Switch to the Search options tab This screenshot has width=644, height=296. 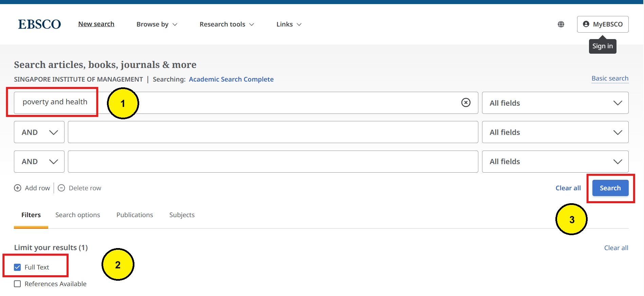pos(78,215)
